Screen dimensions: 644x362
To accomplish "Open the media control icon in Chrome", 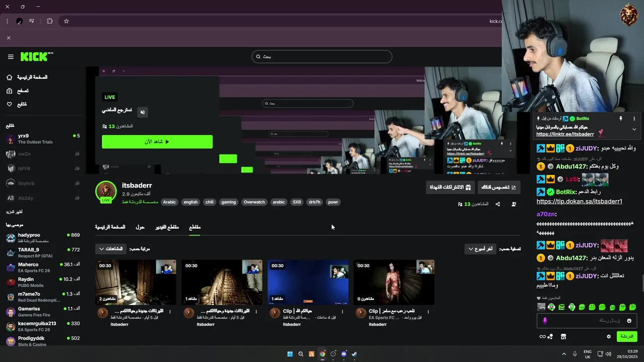I will [32, 21].
